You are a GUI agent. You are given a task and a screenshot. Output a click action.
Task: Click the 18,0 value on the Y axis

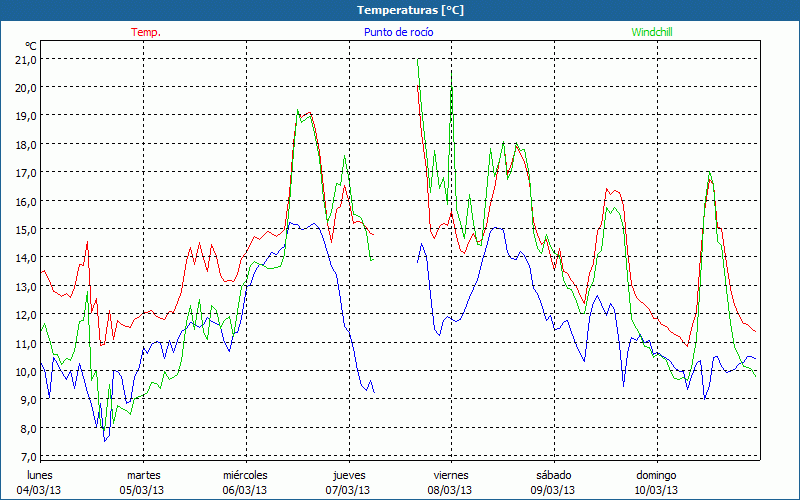tap(26, 144)
